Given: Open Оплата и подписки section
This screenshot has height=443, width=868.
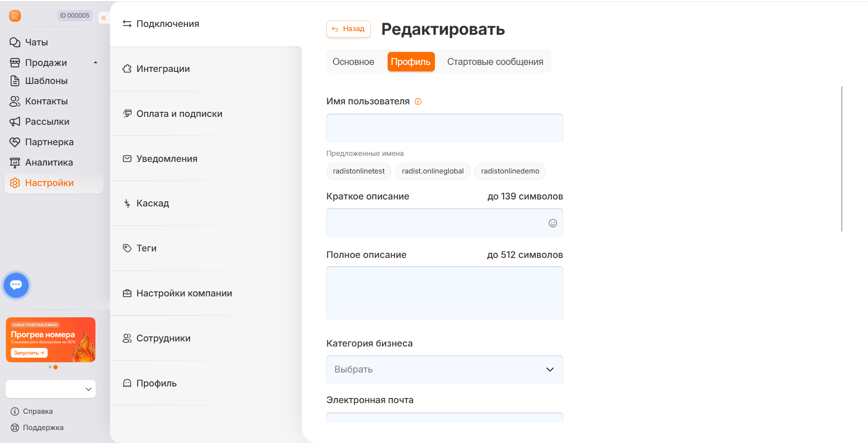Looking at the screenshot, I should point(206,114).
